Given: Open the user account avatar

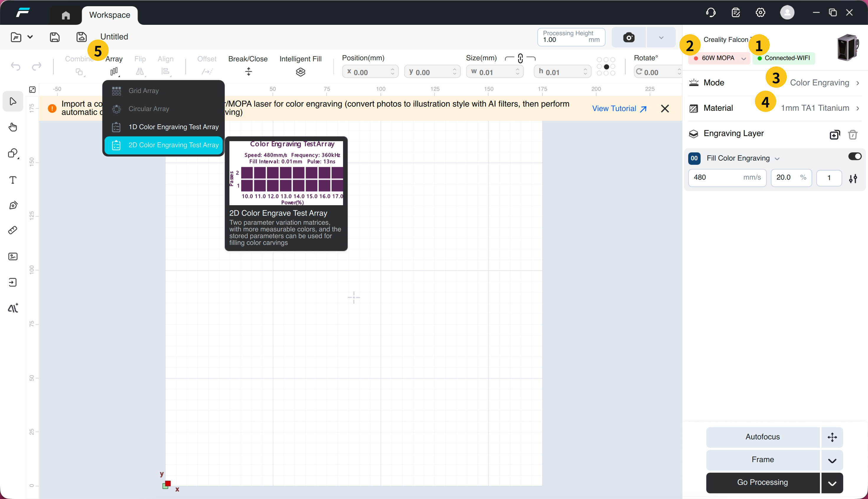Looking at the screenshot, I should [x=787, y=13].
